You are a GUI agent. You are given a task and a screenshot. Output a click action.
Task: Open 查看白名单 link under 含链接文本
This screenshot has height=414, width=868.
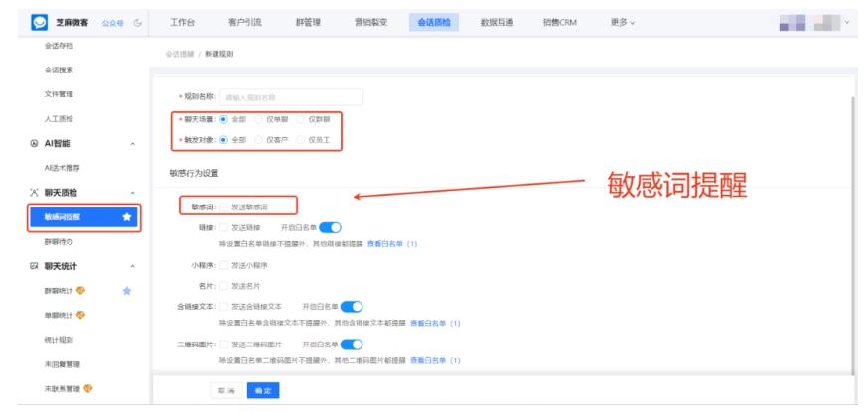(x=435, y=323)
